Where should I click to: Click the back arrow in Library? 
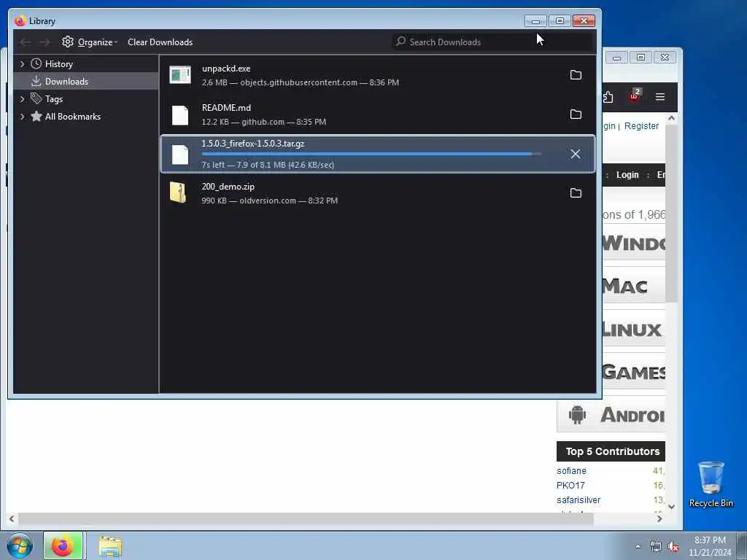(25, 42)
